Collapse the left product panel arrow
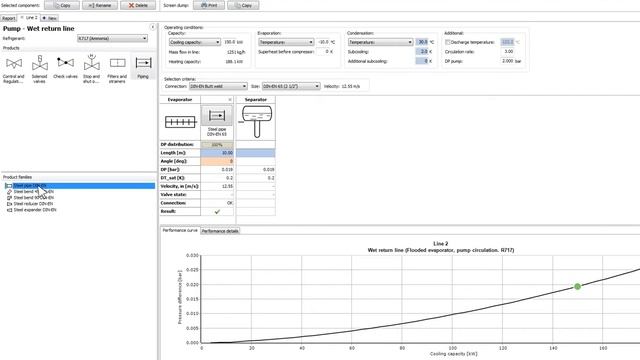The image size is (640, 360). pos(153,27)
